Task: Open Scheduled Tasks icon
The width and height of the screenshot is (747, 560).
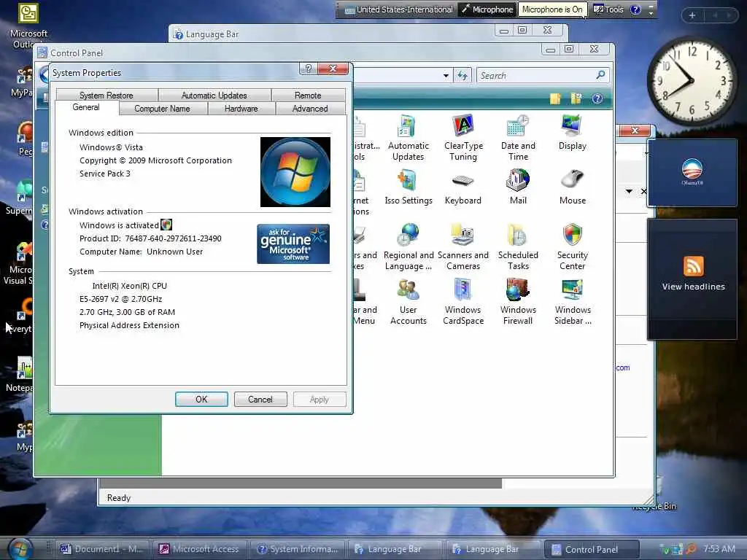Action: point(518,246)
